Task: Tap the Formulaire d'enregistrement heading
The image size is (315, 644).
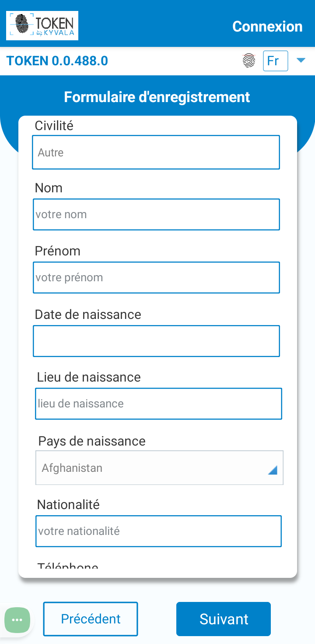Action: point(157,97)
